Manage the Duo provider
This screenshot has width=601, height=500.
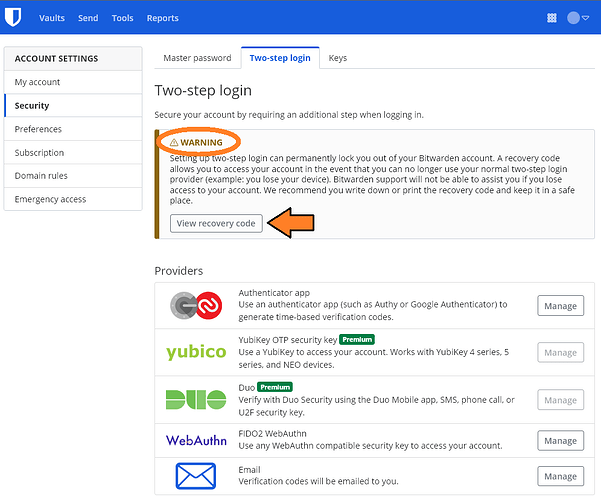tap(560, 400)
